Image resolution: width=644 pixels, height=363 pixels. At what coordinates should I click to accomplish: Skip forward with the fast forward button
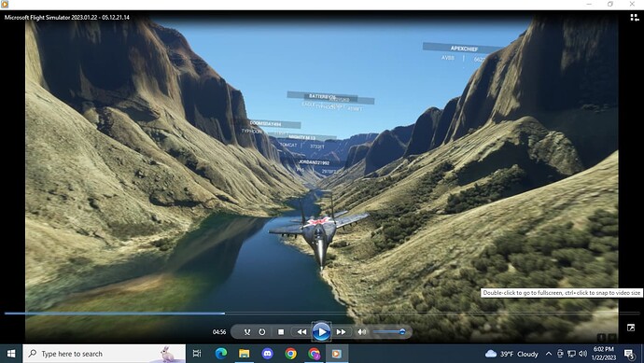point(341,332)
